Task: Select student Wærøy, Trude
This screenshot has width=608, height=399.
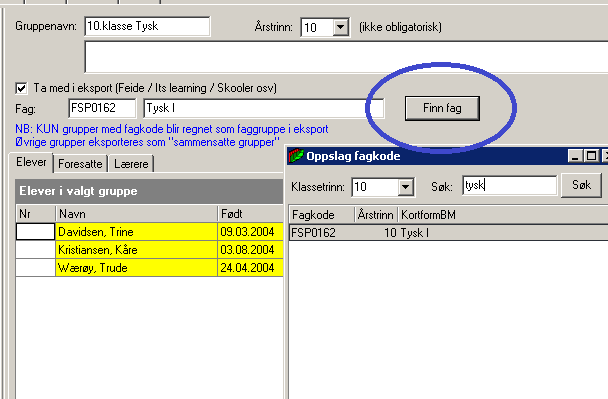Action: pyautogui.click(x=136, y=268)
